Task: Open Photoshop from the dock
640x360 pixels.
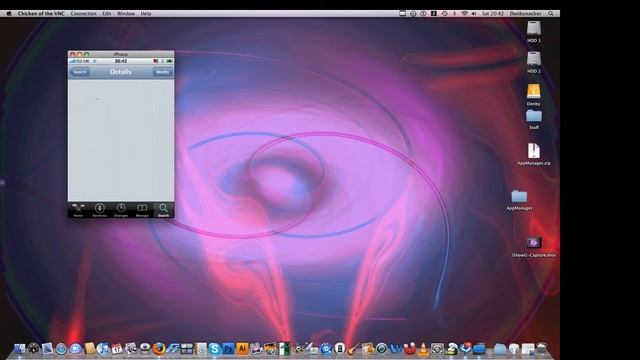Action: click(229, 349)
